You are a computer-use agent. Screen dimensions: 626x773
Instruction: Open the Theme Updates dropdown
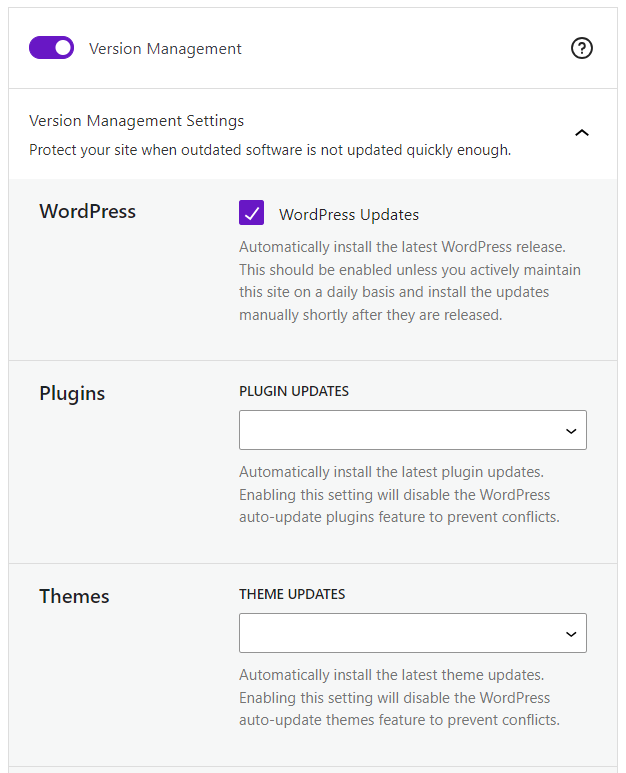413,633
